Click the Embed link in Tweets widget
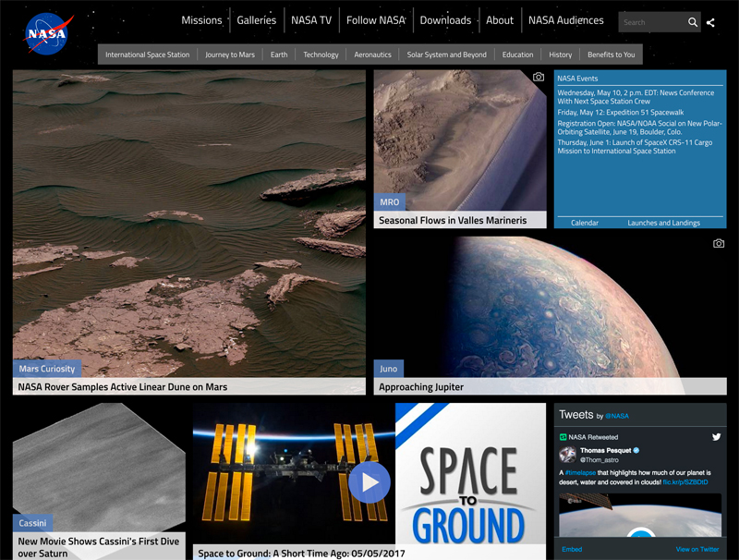The image size is (739, 560). [572, 549]
